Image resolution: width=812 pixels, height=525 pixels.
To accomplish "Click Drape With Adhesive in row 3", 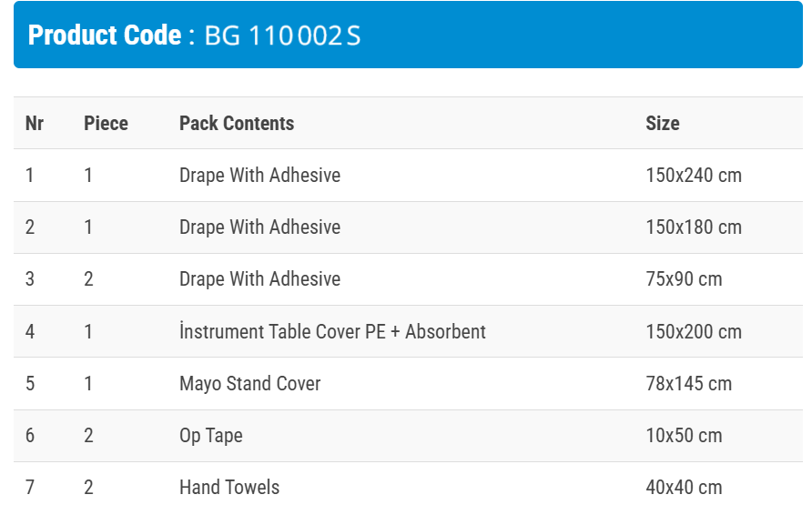I will pyautogui.click(x=259, y=279).
